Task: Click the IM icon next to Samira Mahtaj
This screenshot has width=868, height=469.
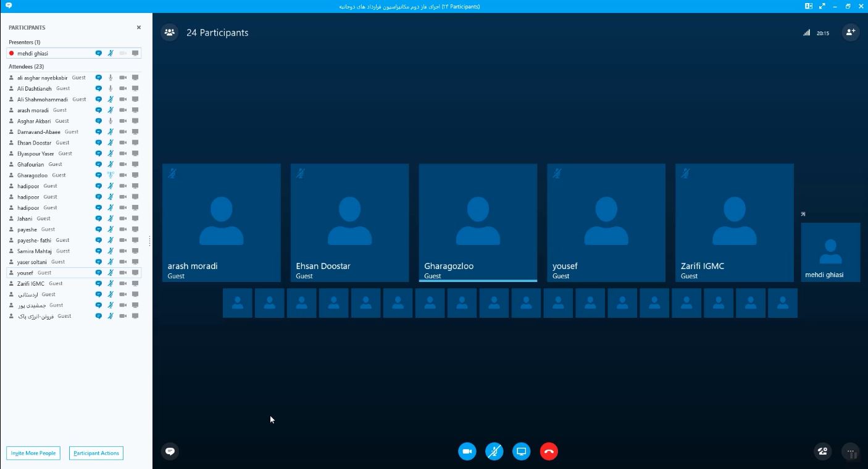Action: pyautogui.click(x=98, y=251)
